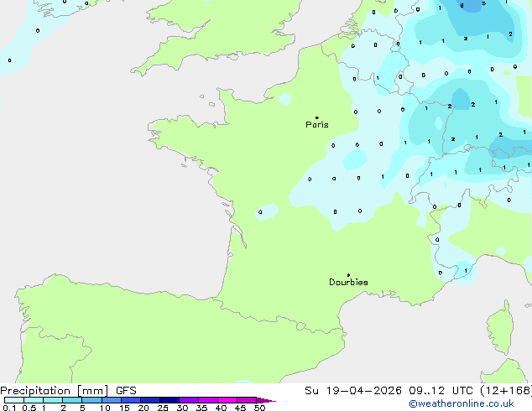Click the Paris city label
The width and height of the screenshot is (532, 411).
(x=317, y=125)
